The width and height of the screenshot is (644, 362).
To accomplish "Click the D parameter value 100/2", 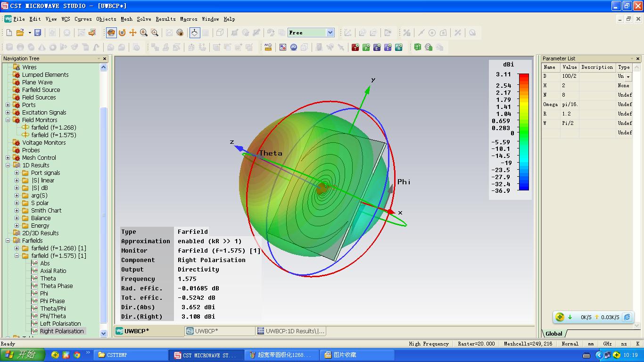I will pyautogui.click(x=570, y=76).
